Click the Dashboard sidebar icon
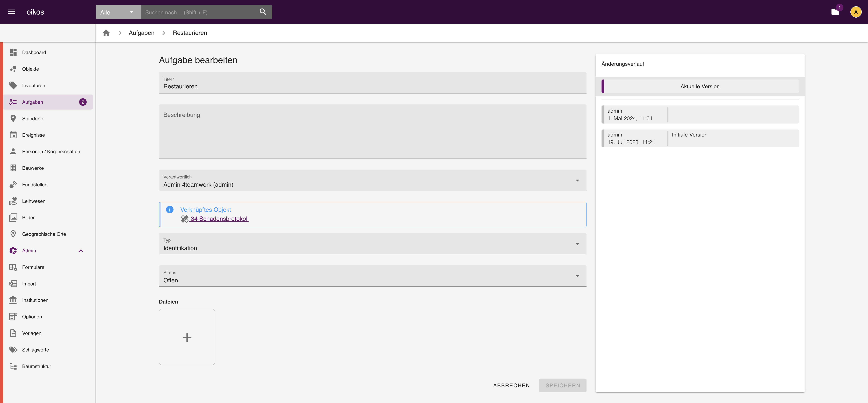Image resolution: width=868 pixels, height=403 pixels. (13, 53)
